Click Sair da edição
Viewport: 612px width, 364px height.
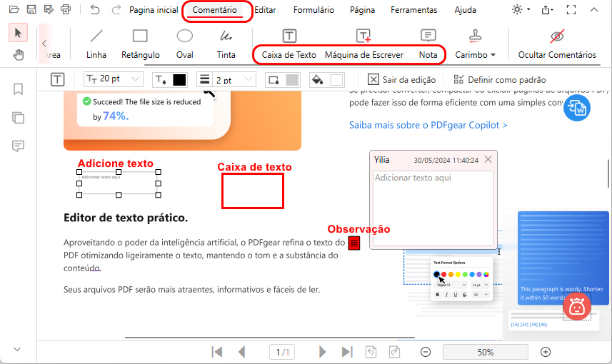click(x=401, y=80)
